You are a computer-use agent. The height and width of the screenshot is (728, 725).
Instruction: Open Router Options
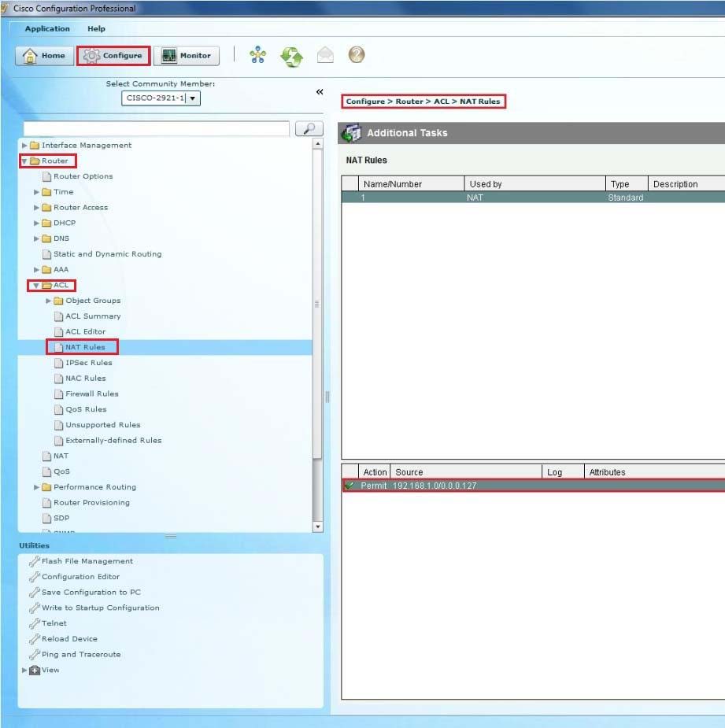tap(83, 176)
